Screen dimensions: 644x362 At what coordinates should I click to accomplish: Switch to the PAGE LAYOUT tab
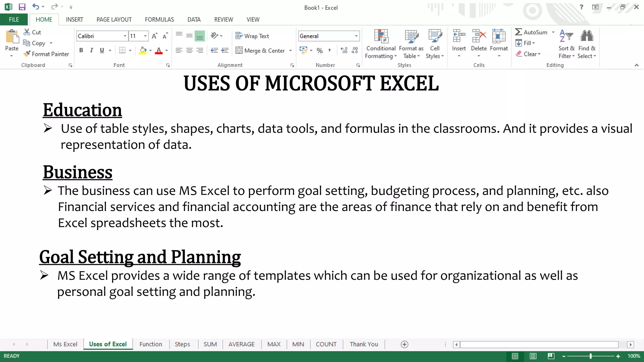pos(114,19)
